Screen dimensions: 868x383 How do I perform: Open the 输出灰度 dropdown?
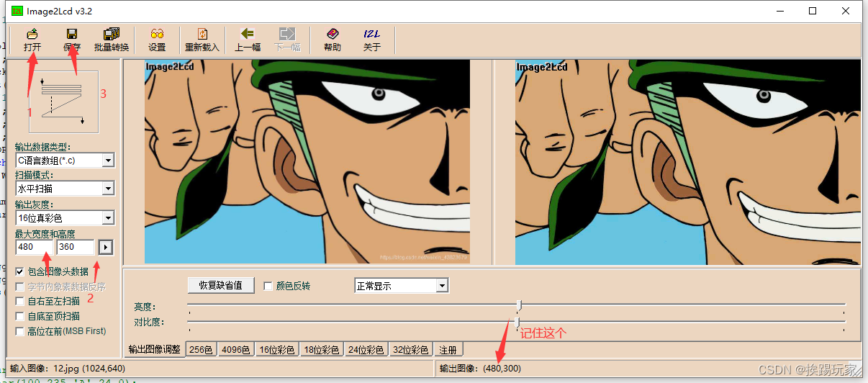coord(108,217)
